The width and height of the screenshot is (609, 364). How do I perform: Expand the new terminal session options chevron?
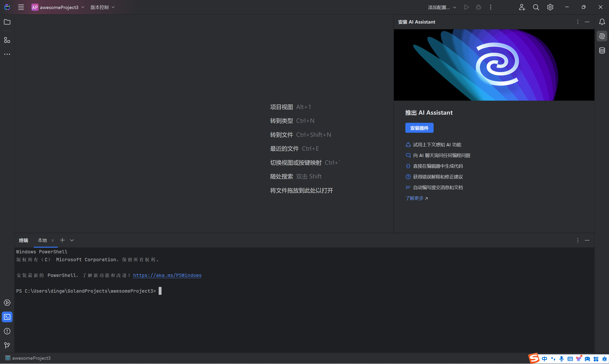(x=72, y=240)
